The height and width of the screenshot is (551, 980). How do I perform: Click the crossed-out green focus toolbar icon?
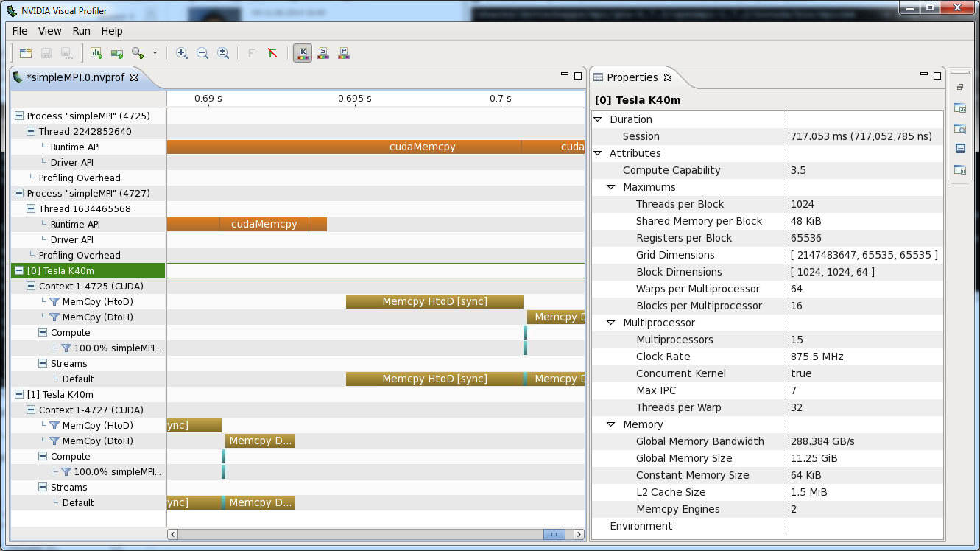(272, 53)
